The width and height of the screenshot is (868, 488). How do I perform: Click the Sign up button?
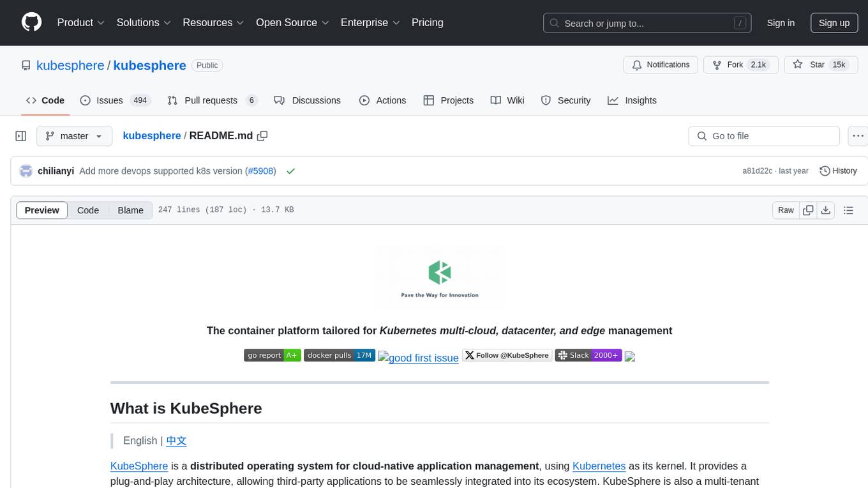[x=834, y=23]
